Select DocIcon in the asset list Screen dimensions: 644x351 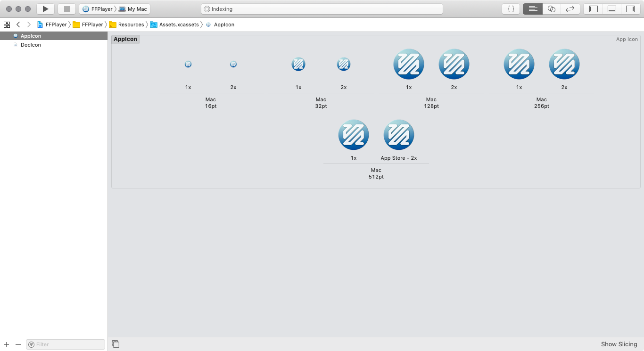click(x=54, y=45)
